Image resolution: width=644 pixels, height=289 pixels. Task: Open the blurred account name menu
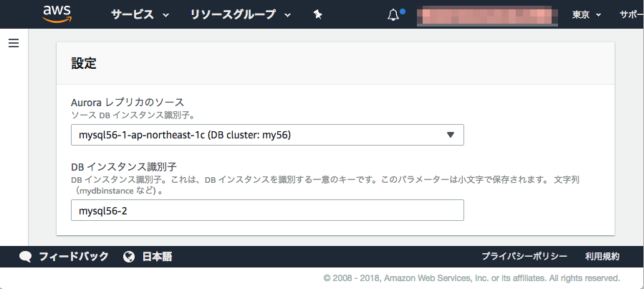pyautogui.click(x=487, y=16)
